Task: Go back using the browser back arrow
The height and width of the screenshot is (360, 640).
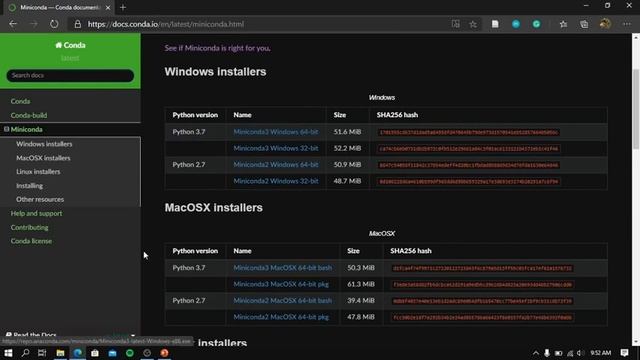Action: [x=13, y=24]
